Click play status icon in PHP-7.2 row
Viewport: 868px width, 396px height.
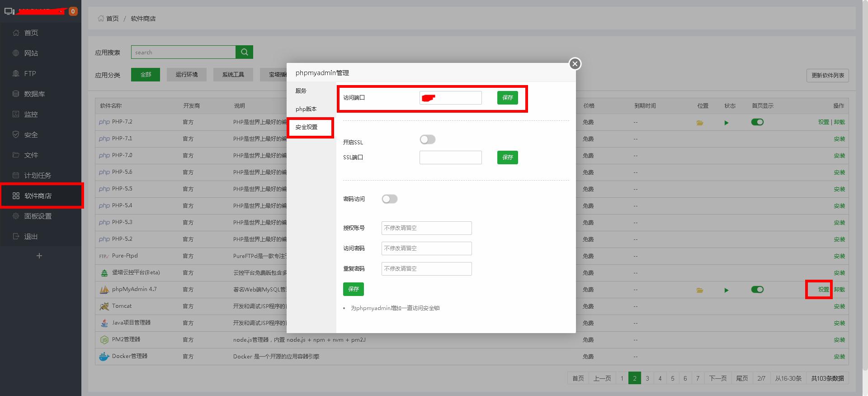pos(726,123)
